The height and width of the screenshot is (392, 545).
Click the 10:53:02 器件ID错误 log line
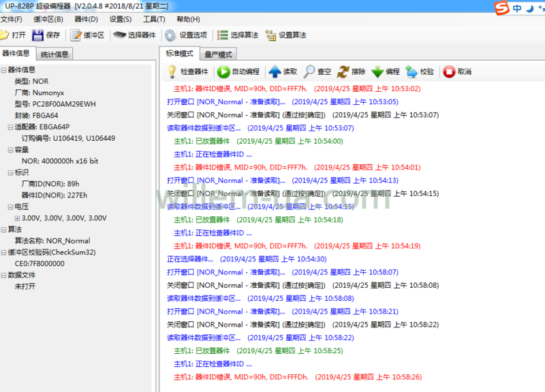[297, 89]
